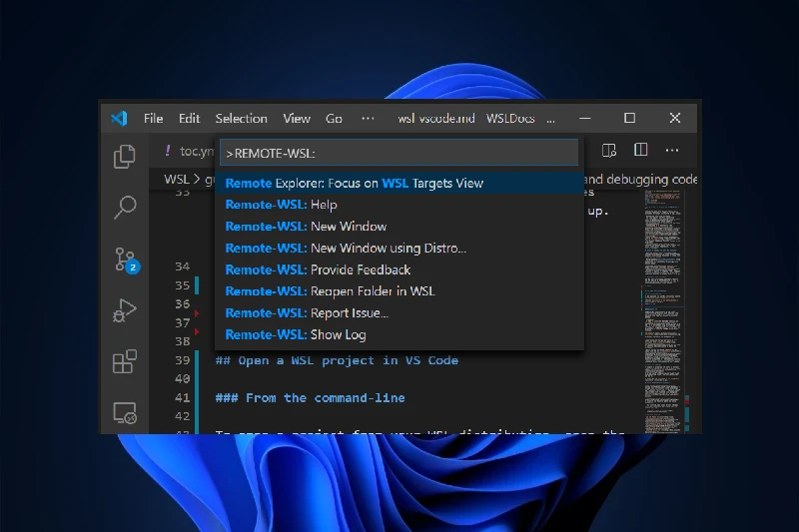Viewport: 799px width, 532px height.
Task: Click line number 39 in gutter
Action: coord(183,360)
